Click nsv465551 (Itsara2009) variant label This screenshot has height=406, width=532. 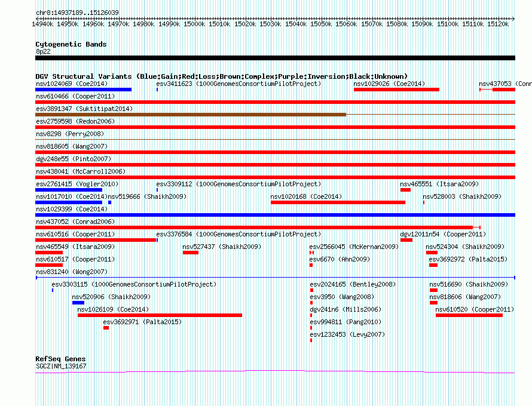click(439, 184)
